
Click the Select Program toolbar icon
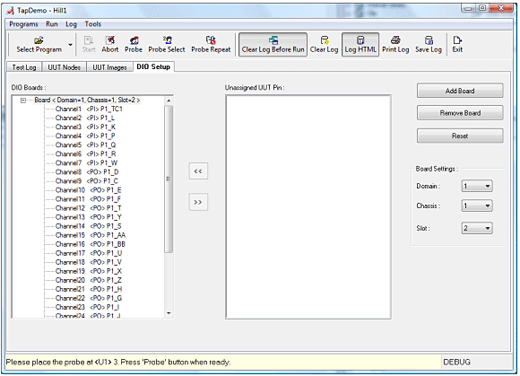[x=39, y=45]
